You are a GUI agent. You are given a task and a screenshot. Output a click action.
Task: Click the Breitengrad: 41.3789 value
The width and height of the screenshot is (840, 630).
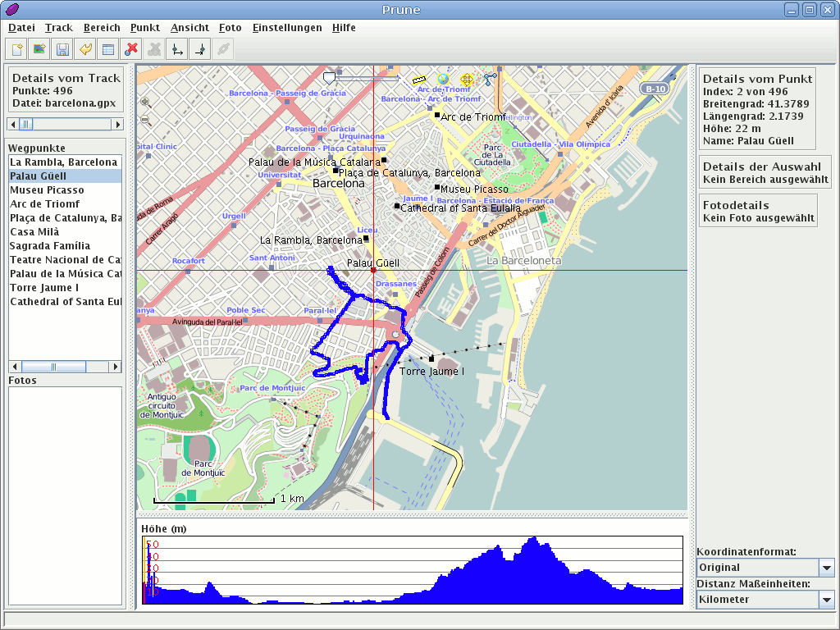click(x=756, y=104)
